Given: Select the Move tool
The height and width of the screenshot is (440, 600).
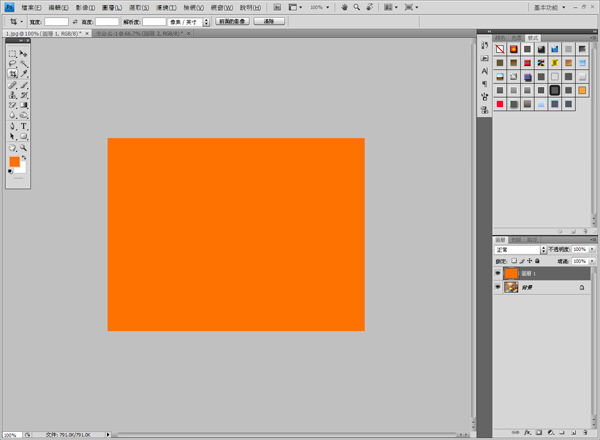Looking at the screenshot, I should tap(23, 53).
